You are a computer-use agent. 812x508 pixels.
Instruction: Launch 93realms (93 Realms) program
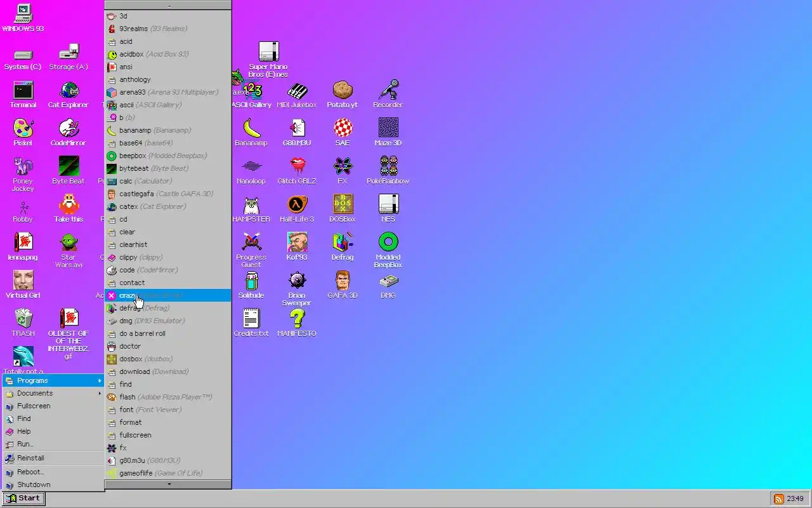[168, 29]
